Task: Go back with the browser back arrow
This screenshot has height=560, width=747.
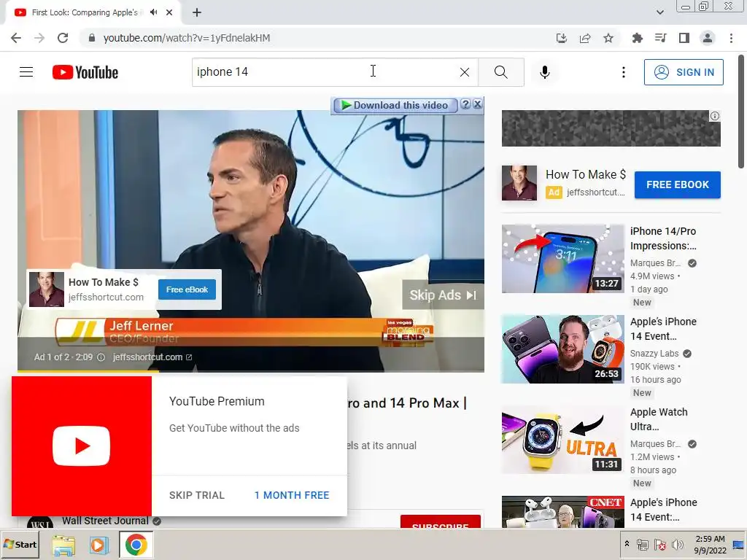Action: 16,38
